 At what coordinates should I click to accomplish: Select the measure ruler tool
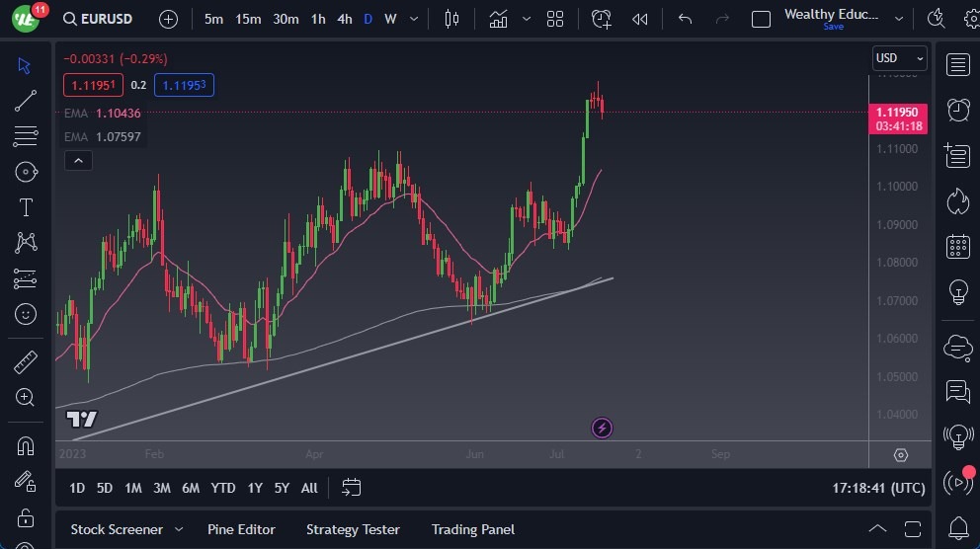26,361
